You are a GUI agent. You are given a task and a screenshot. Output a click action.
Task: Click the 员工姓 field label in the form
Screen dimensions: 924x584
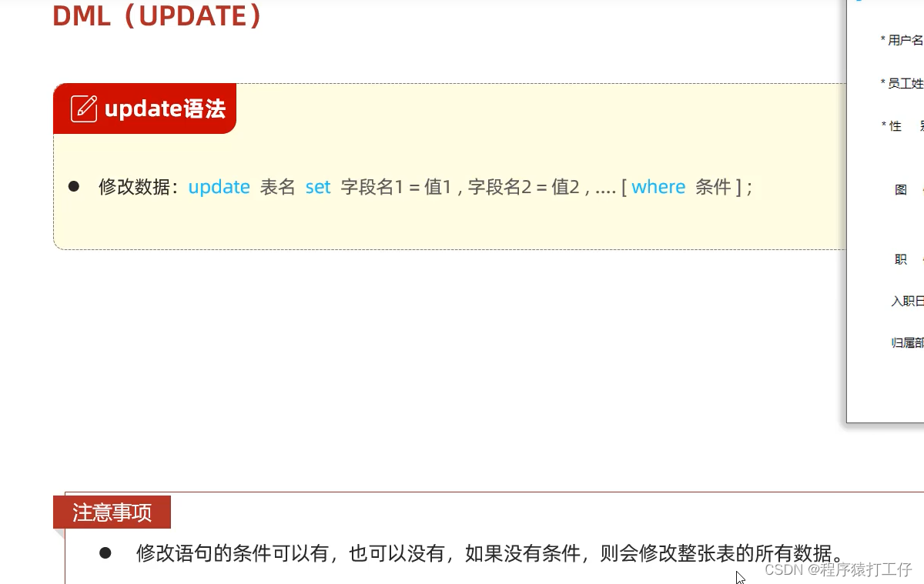click(x=902, y=83)
